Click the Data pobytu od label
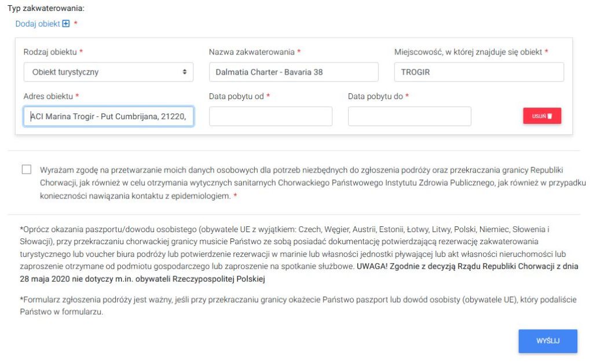This screenshot has height=364, width=593. [x=236, y=97]
